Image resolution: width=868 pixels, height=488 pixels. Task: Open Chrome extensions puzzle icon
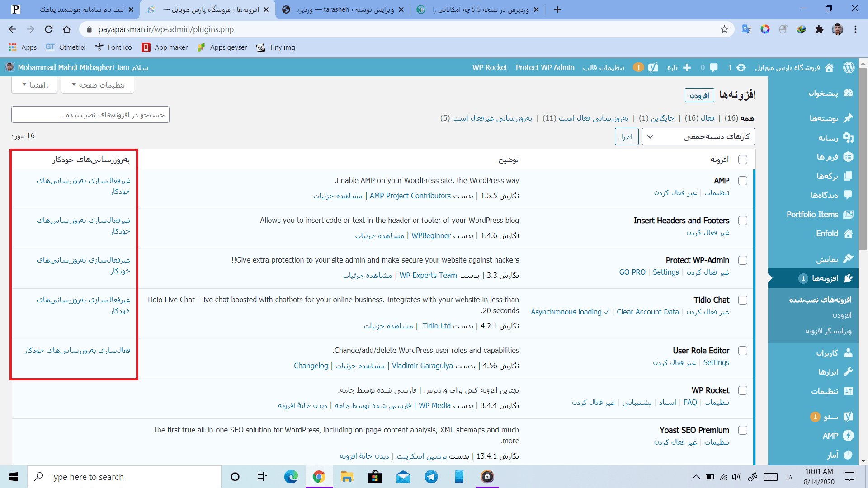click(819, 29)
